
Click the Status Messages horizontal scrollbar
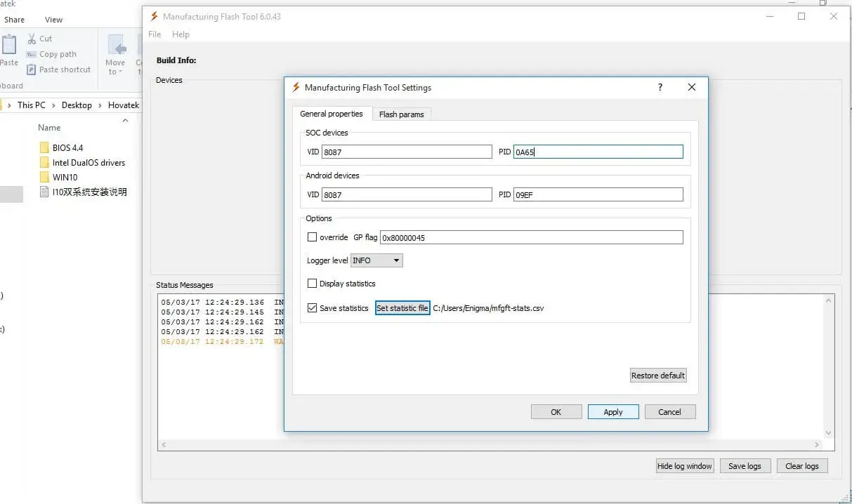[492, 444]
